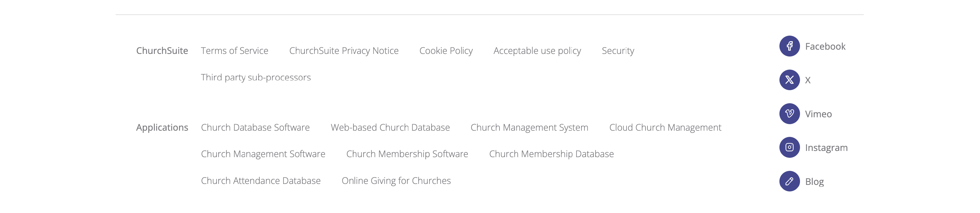Click Church Membership Software link
The height and width of the screenshot is (213, 980).
pos(407,154)
